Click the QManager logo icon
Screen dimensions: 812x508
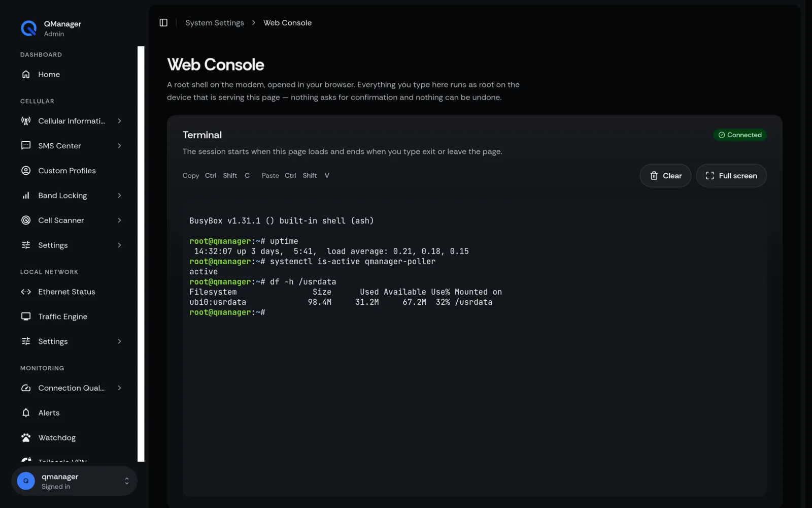[x=28, y=28]
